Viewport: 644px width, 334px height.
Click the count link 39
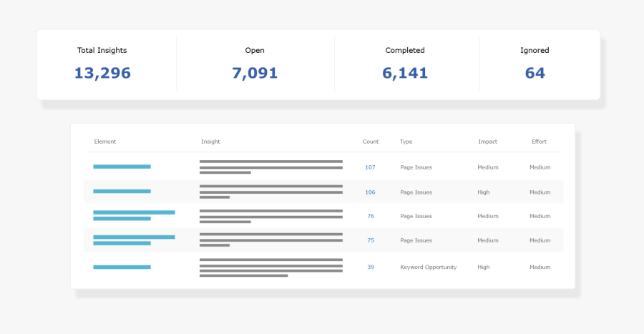pos(371,267)
